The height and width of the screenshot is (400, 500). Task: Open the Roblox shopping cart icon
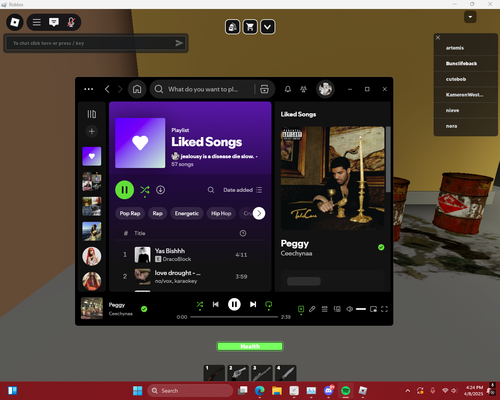click(x=250, y=27)
